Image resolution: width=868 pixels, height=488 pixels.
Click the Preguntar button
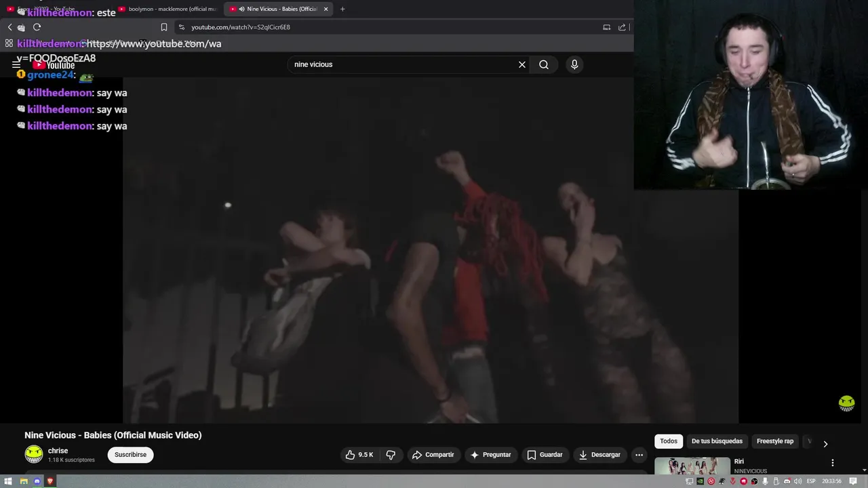(490, 455)
